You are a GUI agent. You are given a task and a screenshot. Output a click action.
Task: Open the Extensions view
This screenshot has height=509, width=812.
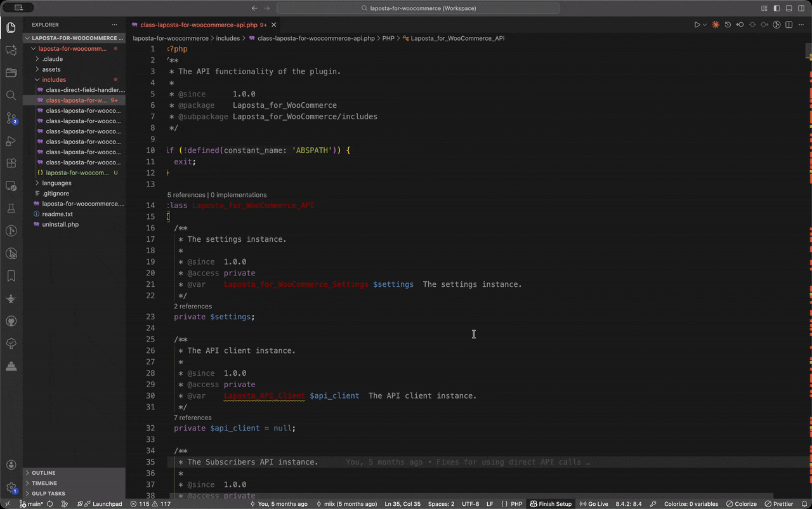11,163
